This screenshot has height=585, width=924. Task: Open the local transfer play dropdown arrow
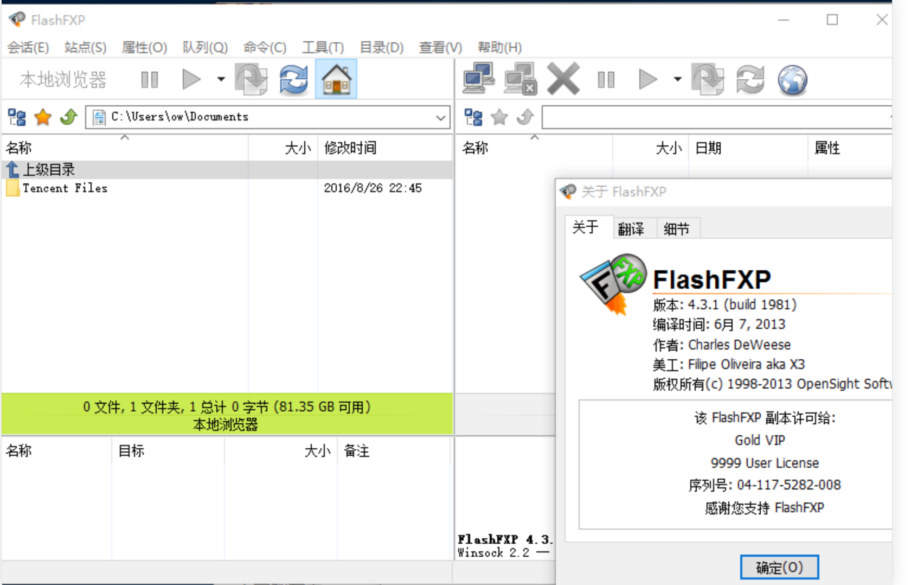tap(221, 79)
